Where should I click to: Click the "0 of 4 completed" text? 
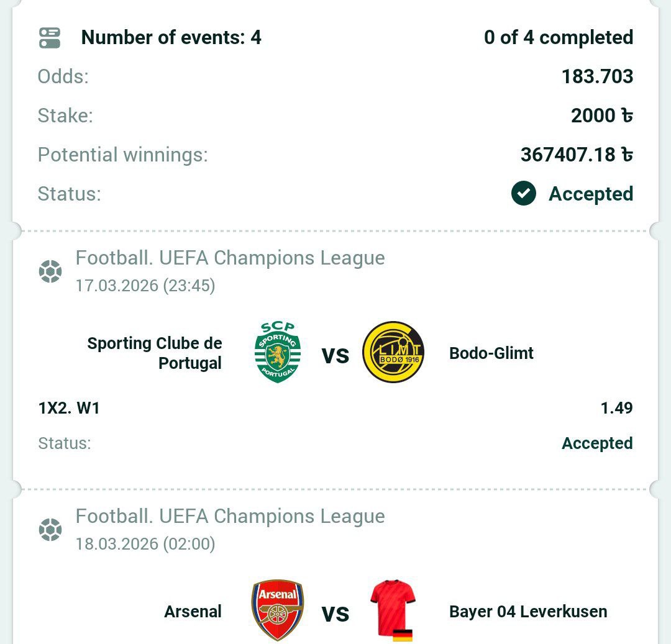[559, 37]
